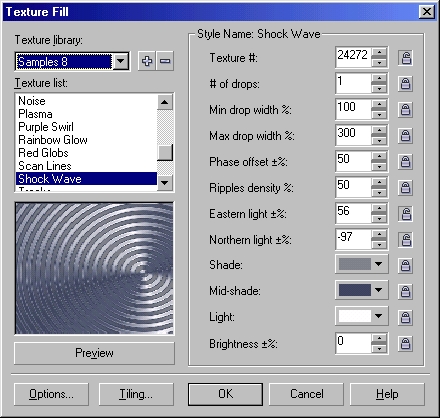Screen dimensions: 440x418
Task: Increase the # of drops value
Action: coord(379,78)
